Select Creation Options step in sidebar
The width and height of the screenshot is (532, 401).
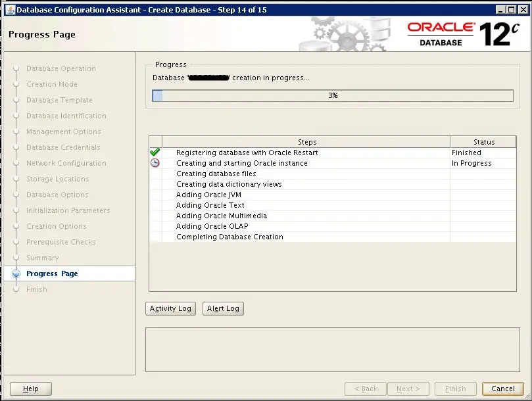57,226
